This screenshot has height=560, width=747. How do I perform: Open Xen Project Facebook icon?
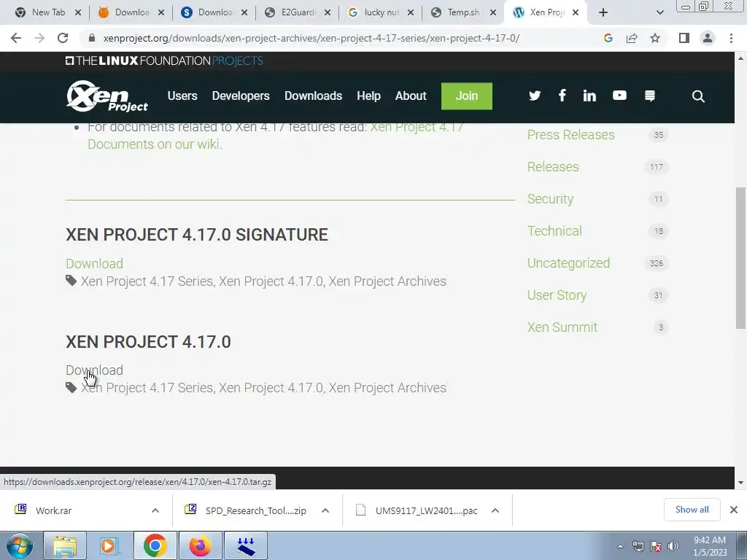pyautogui.click(x=562, y=96)
